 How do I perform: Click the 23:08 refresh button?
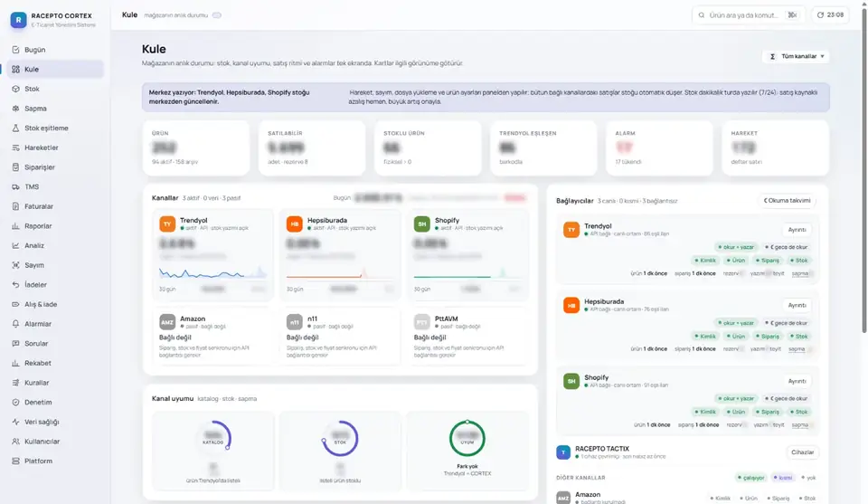(x=830, y=15)
